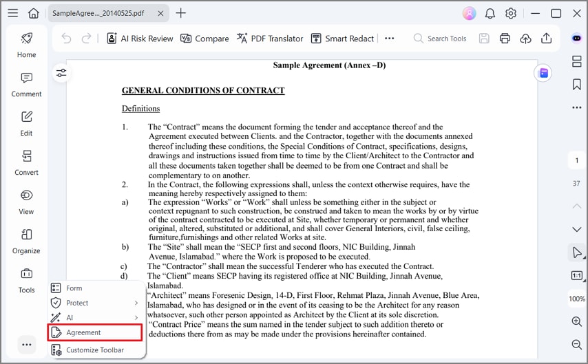Image resolution: width=588 pixels, height=364 pixels.
Task: Go to next page arrow
Action: pos(577,229)
